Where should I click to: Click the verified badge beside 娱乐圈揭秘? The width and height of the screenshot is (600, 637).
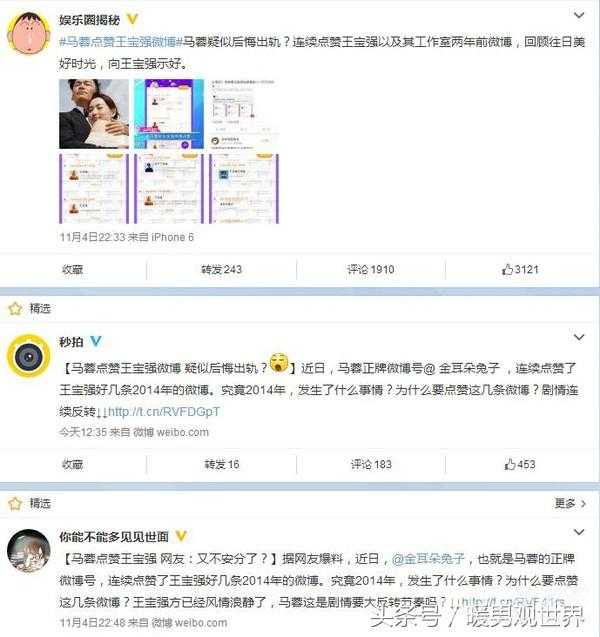click(132, 19)
